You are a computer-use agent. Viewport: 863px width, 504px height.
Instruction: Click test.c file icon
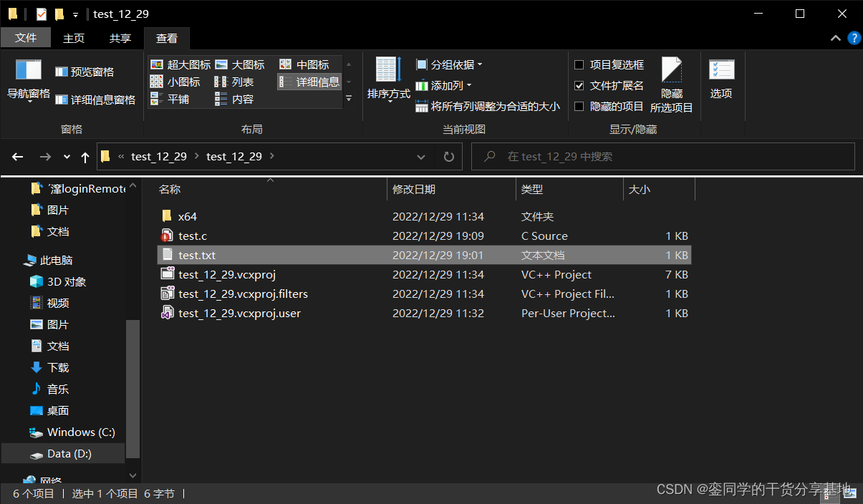[167, 236]
